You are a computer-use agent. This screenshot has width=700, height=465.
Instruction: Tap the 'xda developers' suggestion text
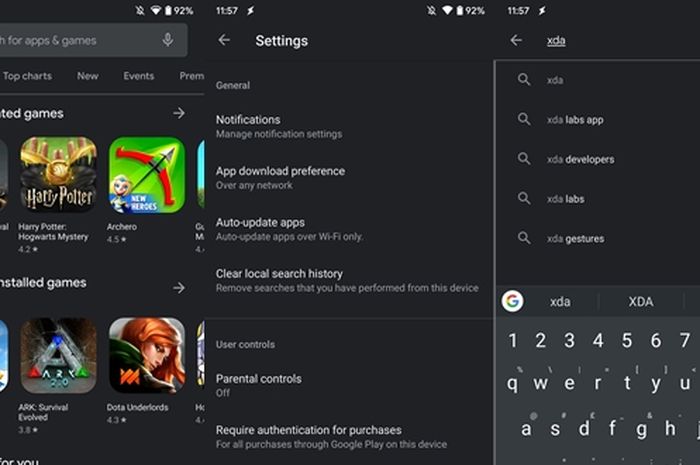tap(580, 159)
